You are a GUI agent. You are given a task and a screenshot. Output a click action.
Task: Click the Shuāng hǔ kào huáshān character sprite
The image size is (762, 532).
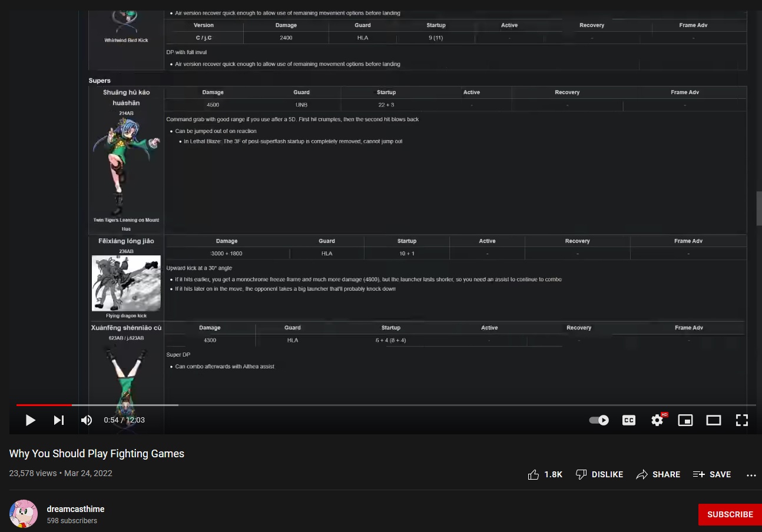[126, 167]
